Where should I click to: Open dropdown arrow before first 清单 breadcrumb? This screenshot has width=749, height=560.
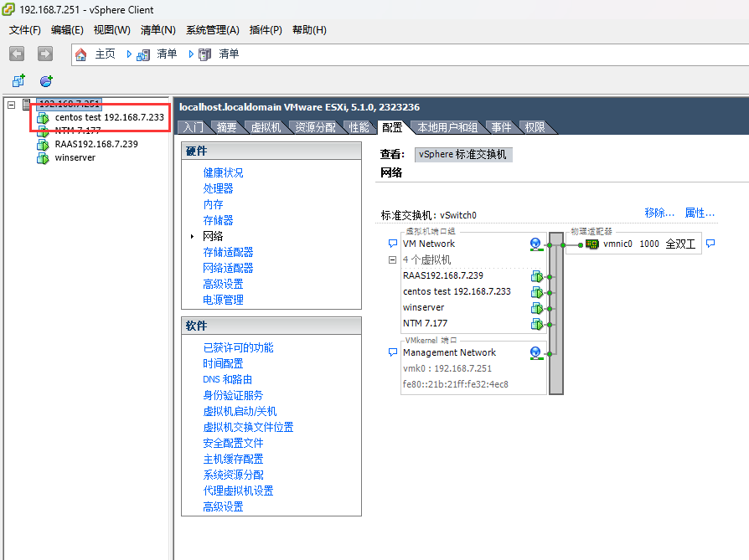[129, 54]
